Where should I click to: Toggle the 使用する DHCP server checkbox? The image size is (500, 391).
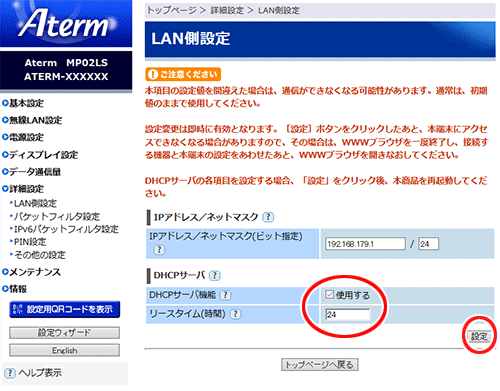[x=329, y=295]
